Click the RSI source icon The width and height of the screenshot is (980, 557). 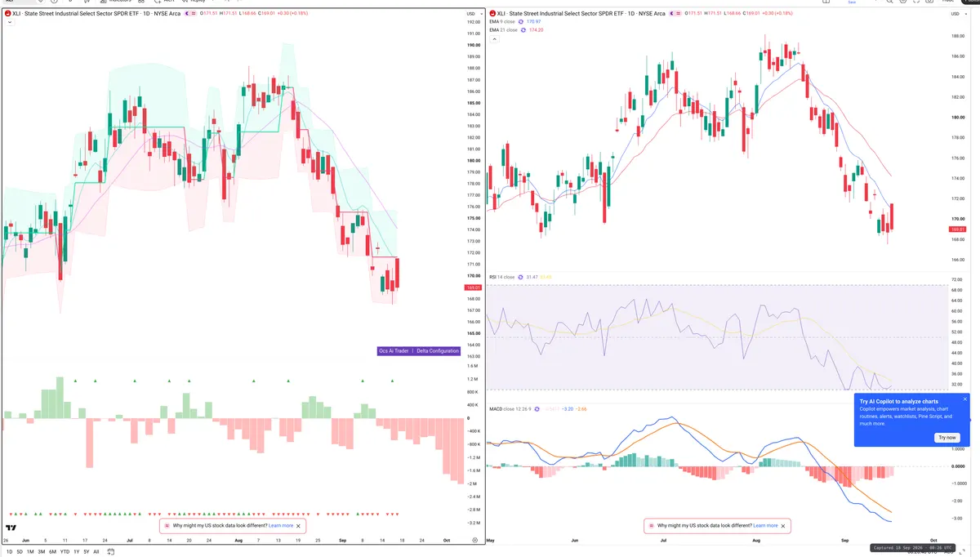click(520, 277)
